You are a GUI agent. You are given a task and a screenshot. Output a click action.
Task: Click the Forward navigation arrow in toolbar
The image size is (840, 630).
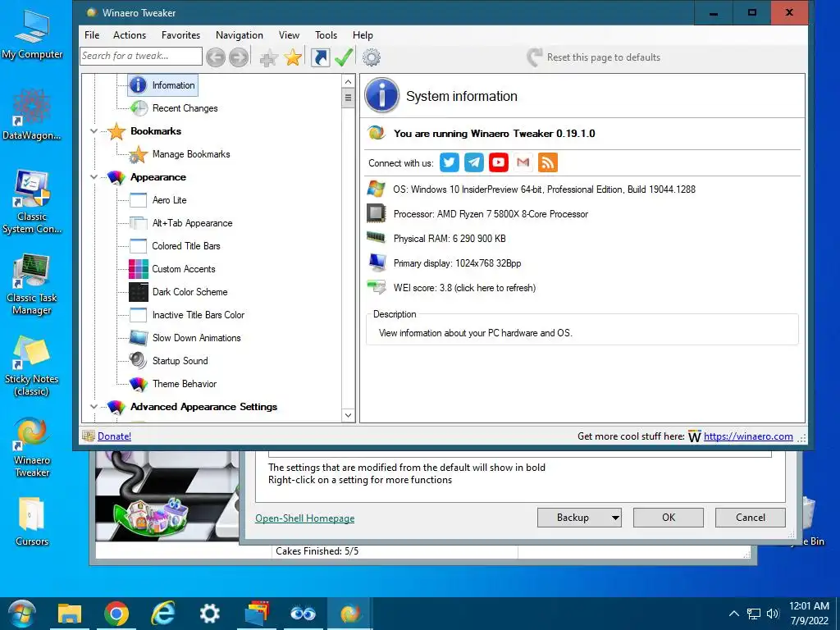point(239,57)
